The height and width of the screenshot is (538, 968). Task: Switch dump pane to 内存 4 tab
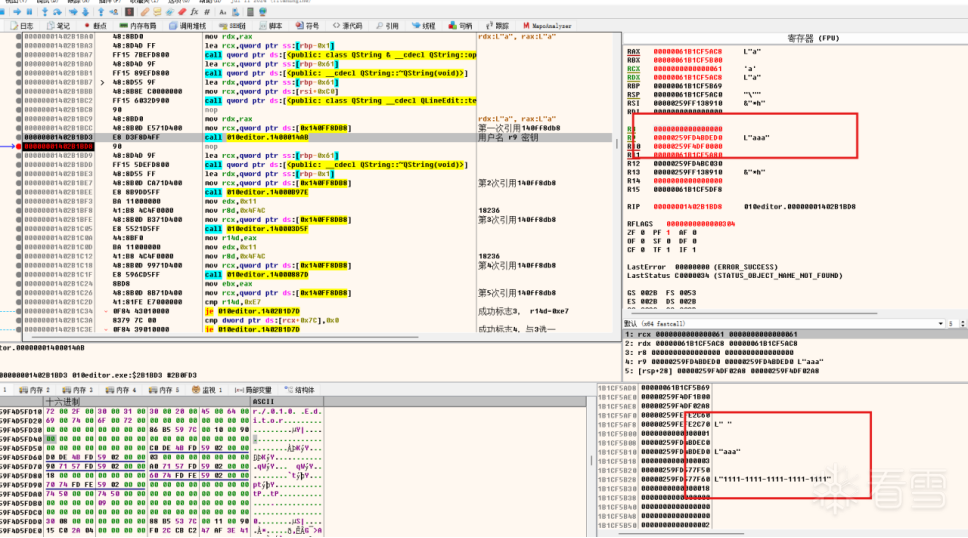[x=120, y=390]
